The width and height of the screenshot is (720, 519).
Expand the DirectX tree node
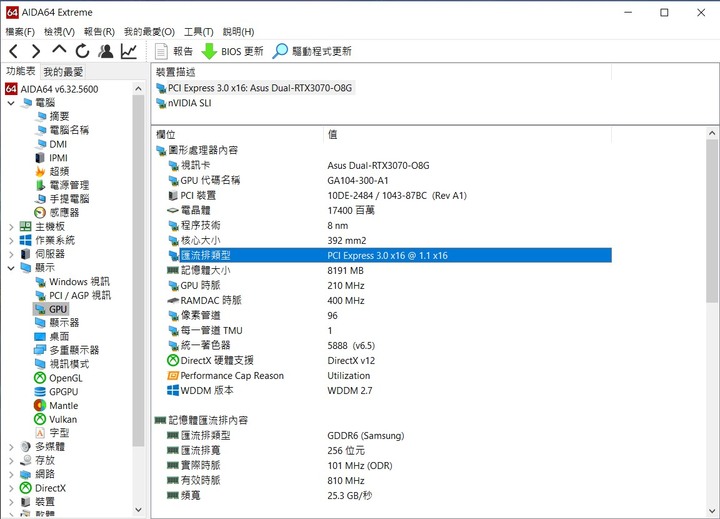point(11,488)
